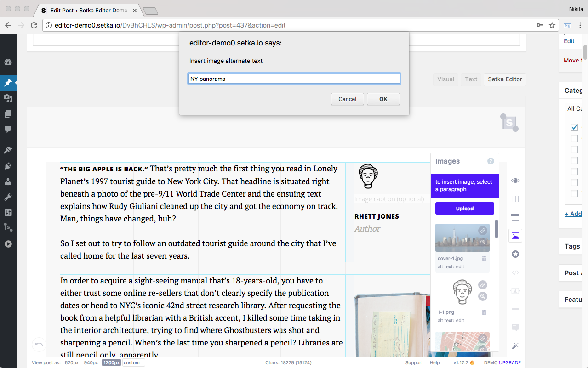This screenshot has height=368, width=588.
Task: Check the second category checkbox
Action: [x=574, y=138]
